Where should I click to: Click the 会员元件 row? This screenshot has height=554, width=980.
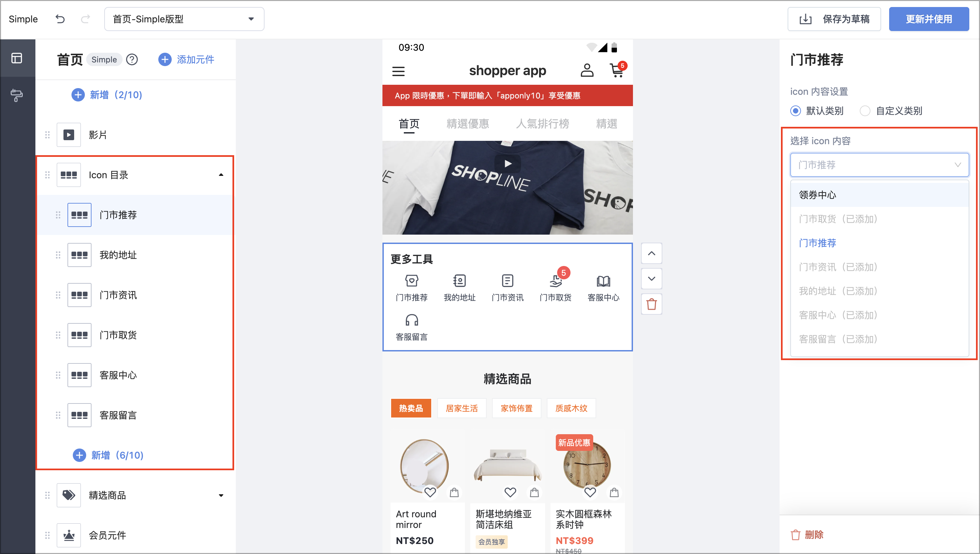click(136, 535)
